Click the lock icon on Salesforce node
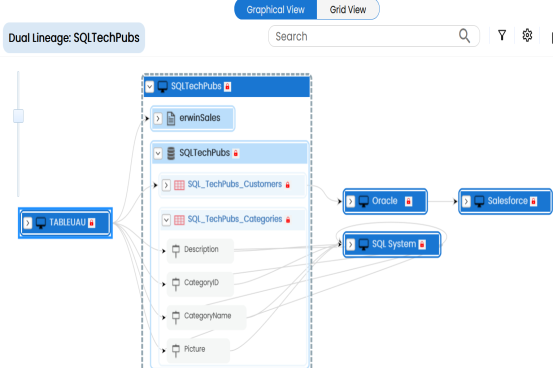 [534, 201]
